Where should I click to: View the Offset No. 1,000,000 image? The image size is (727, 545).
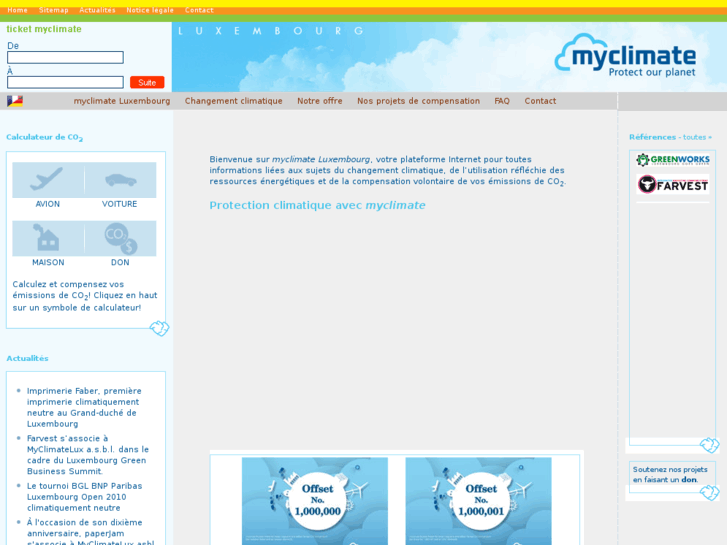tap(315, 501)
